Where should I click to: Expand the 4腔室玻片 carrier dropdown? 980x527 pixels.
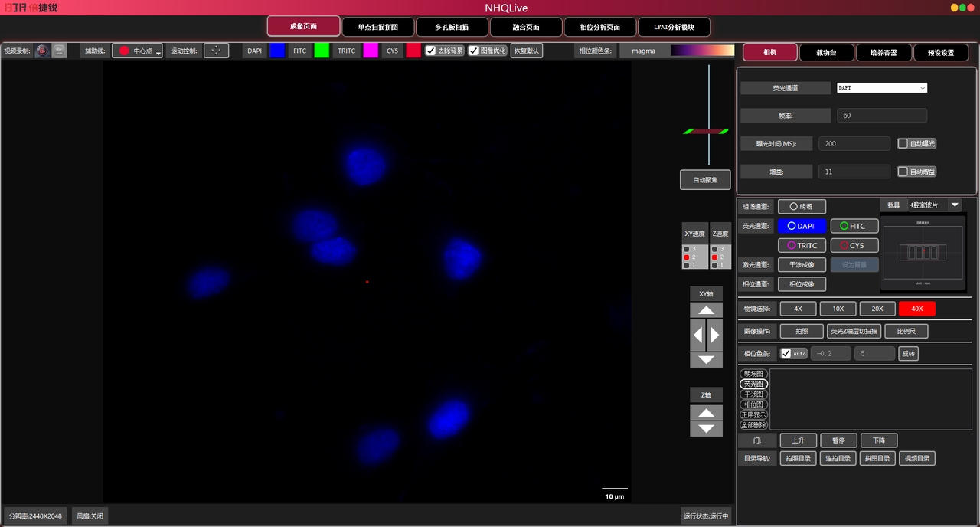point(955,205)
